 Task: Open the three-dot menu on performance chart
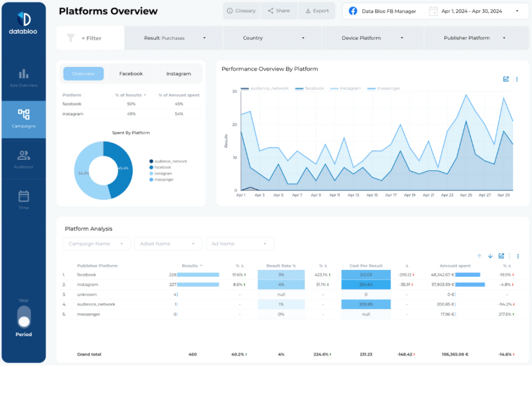517,79
